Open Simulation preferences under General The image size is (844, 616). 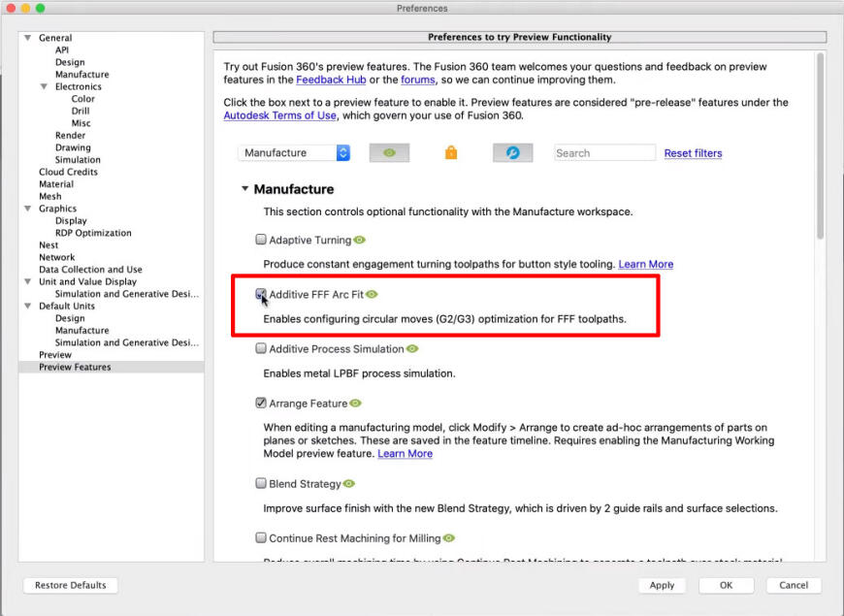[78, 160]
